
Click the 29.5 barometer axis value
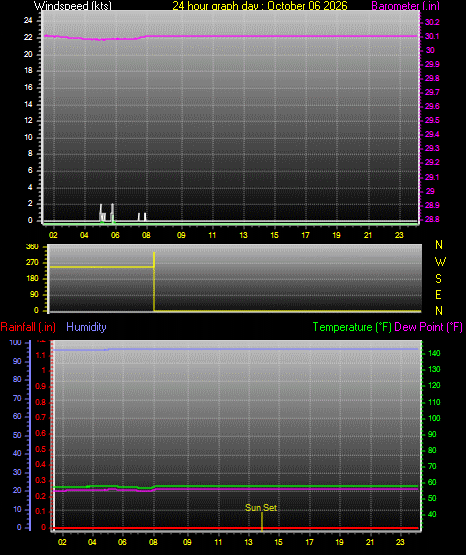pos(432,120)
